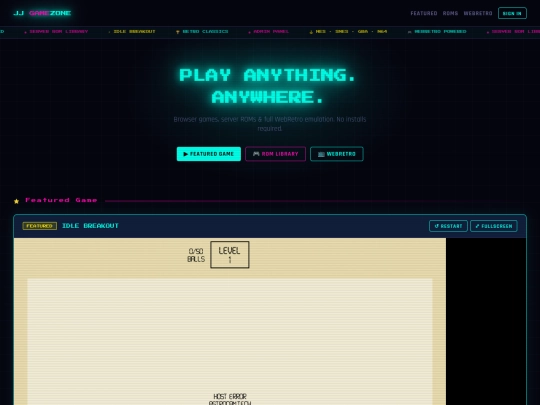The width and height of the screenshot is (540, 405).
Task: Open Idle Breakout in fullscreen
Action: click(x=494, y=226)
